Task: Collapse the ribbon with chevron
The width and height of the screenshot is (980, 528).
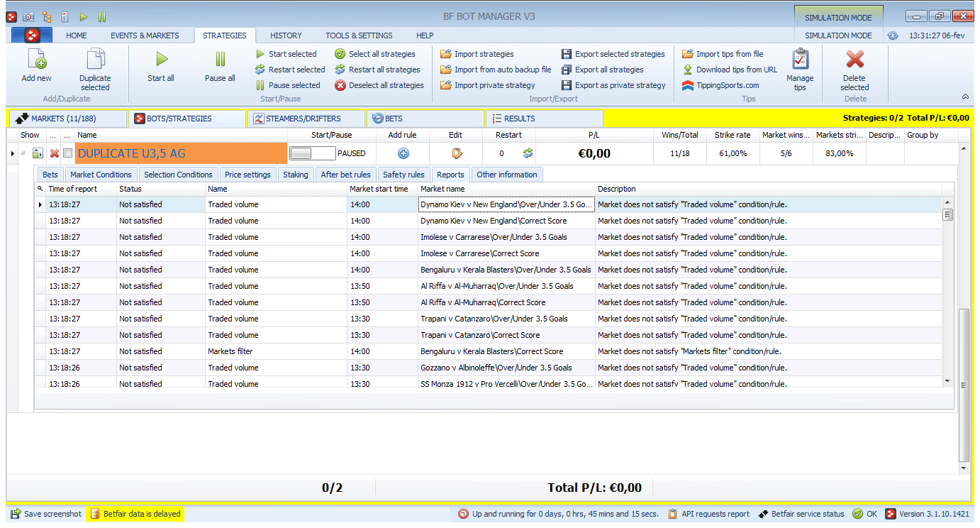Action: click(x=965, y=97)
